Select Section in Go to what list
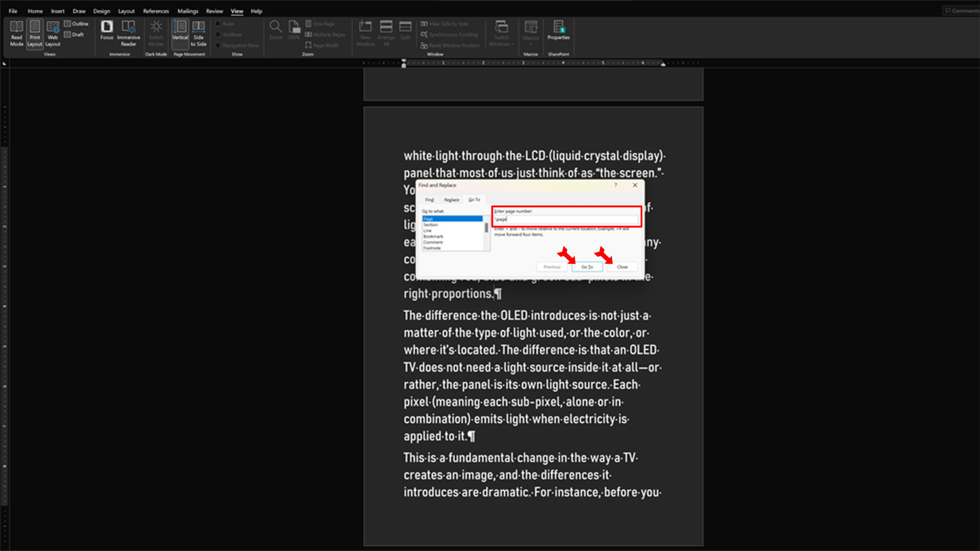Screen dimensions: 980x551 click(430, 224)
